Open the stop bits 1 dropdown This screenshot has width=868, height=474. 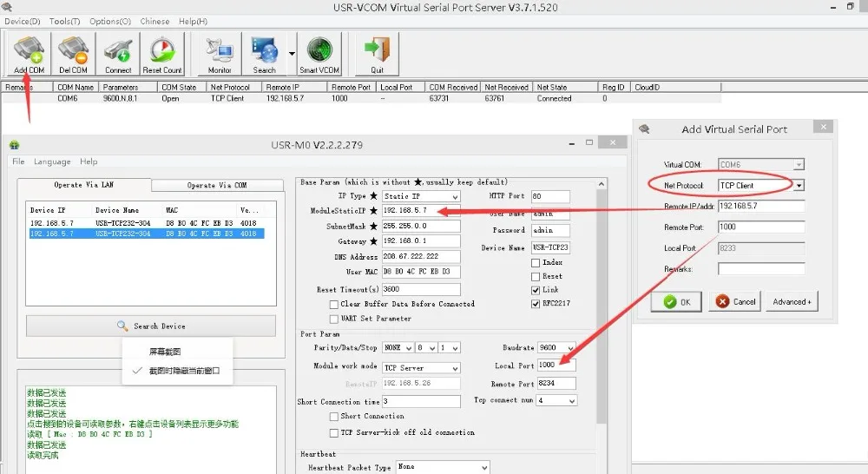450,348
